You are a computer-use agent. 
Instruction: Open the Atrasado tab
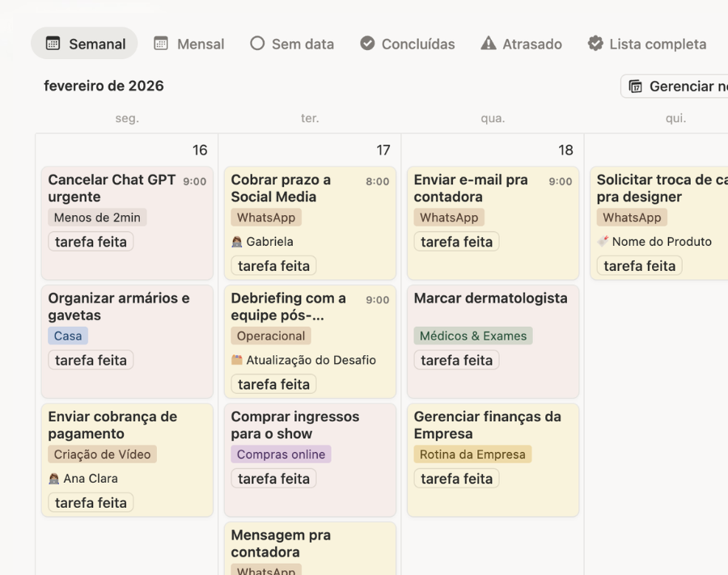point(521,44)
